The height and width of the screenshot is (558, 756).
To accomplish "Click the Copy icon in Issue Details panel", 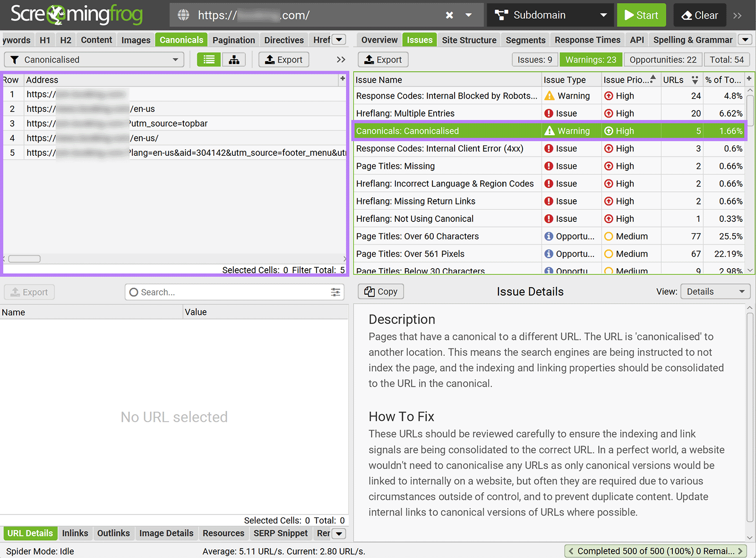I will coord(369,291).
